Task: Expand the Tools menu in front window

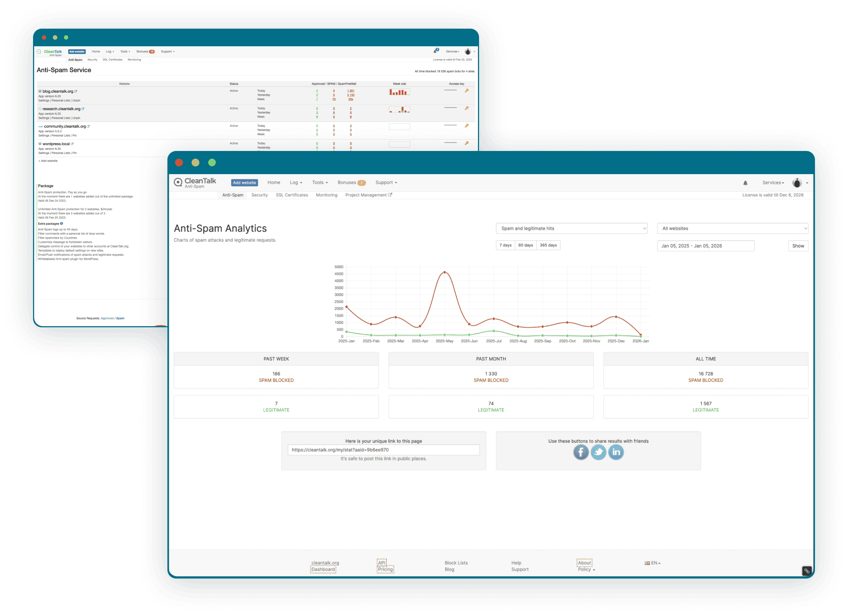Action: pyautogui.click(x=320, y=183)
